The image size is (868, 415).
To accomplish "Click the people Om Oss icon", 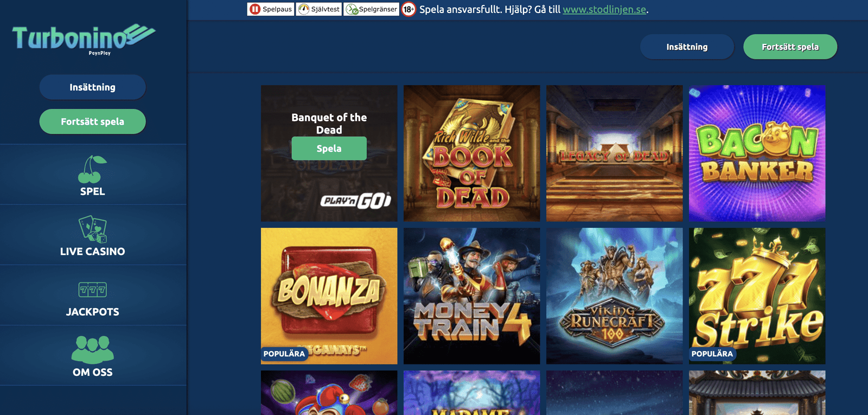I will 93,349.
